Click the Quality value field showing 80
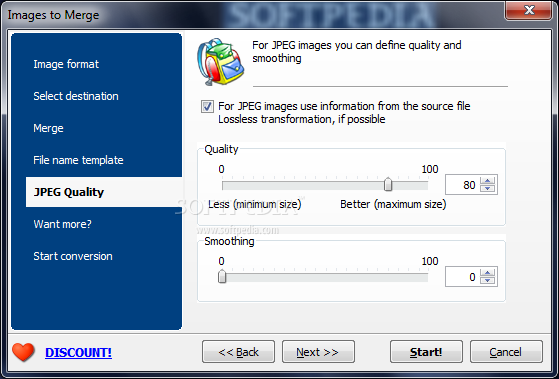Viewport: 559px width, 379px height. click(463, 185)
